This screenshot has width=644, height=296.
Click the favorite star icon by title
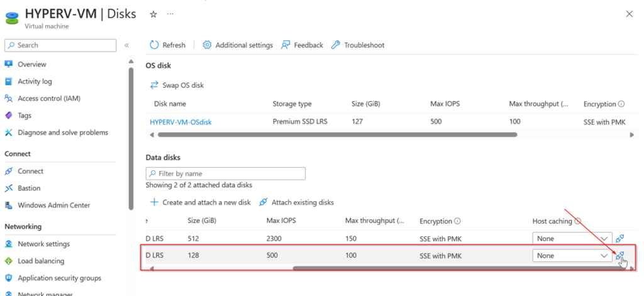(x=153, y=14)
